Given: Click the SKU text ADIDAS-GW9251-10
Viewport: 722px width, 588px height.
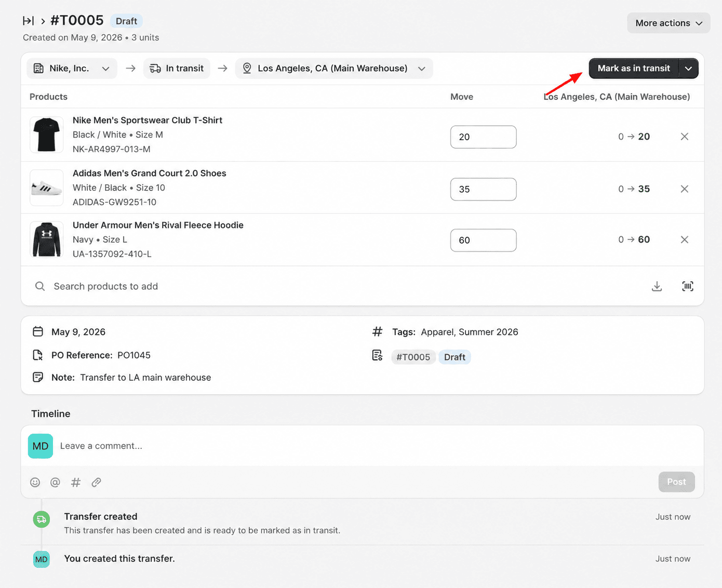Looking at the screenshot, I should click(114, 202).
